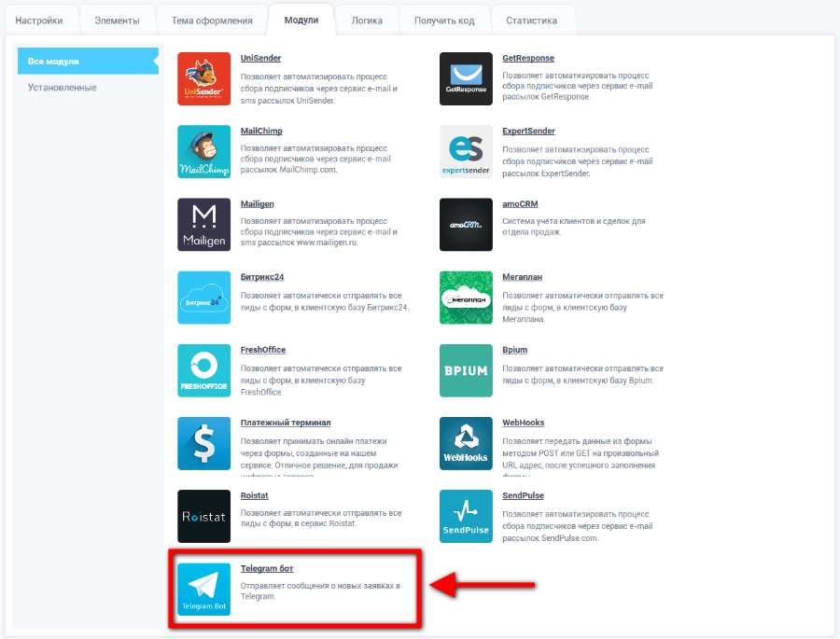Open the WebHooks module icon
The height and width of the screenshot is (639, 840).
tap(466, 443)
